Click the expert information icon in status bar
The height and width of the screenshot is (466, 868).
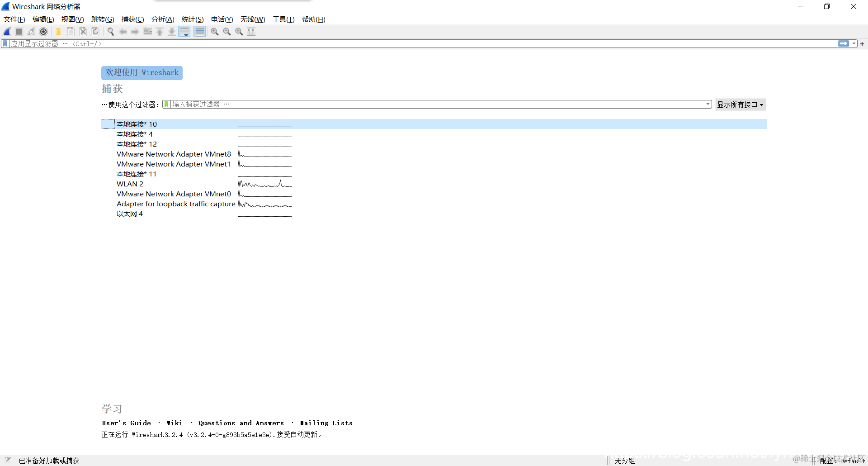coord(8,460)
